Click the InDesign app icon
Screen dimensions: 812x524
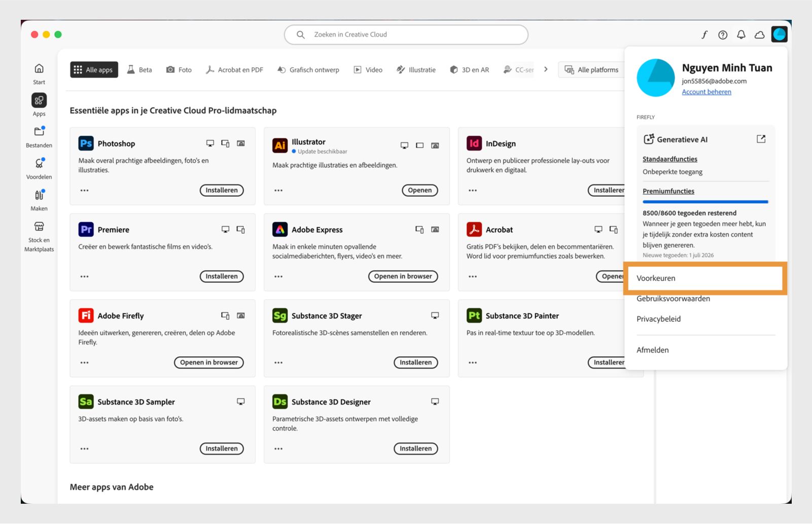[474, 143]
